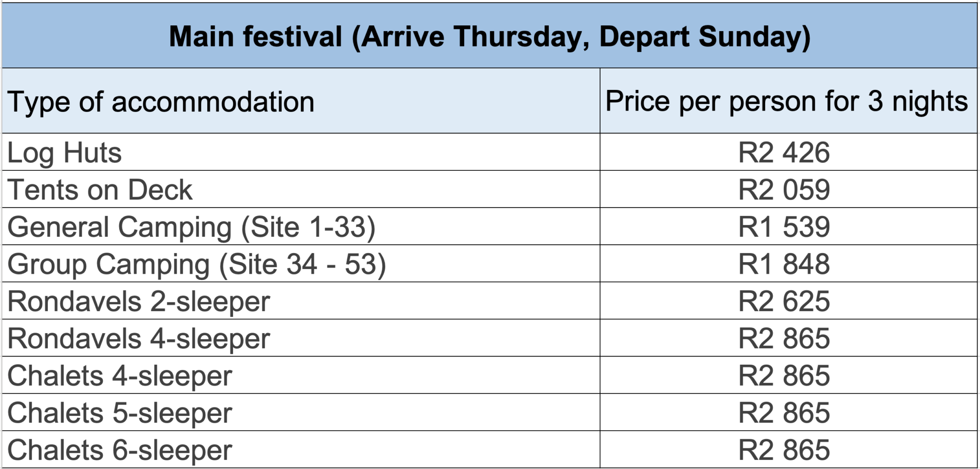The width and height of the screenshot is (980, 469).
Task: Click the Tents on Deck price R2 059
Action: tap(784, 190)
